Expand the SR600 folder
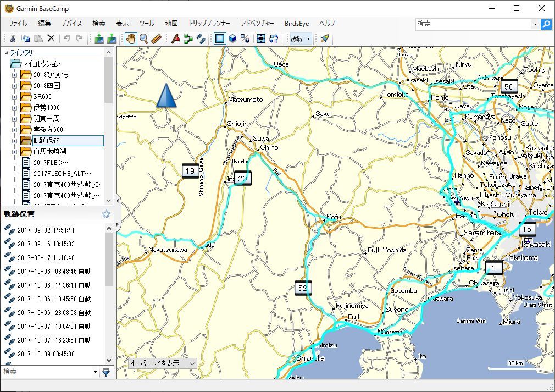The image size is (555, 392). [14, 97]
